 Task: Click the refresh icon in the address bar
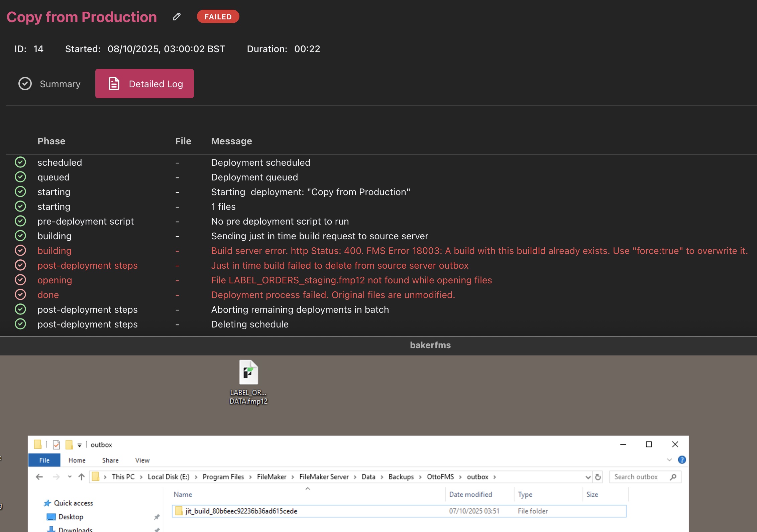598,477
